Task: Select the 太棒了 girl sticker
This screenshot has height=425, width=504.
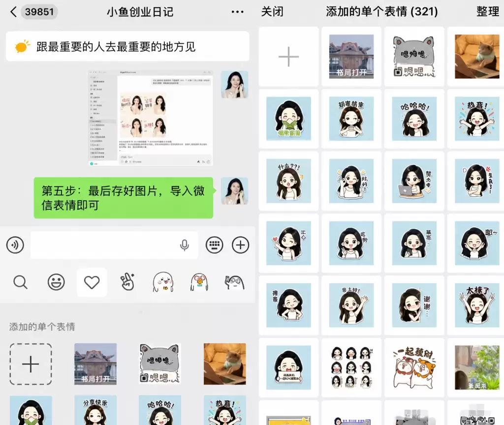Action: [477, 305]
